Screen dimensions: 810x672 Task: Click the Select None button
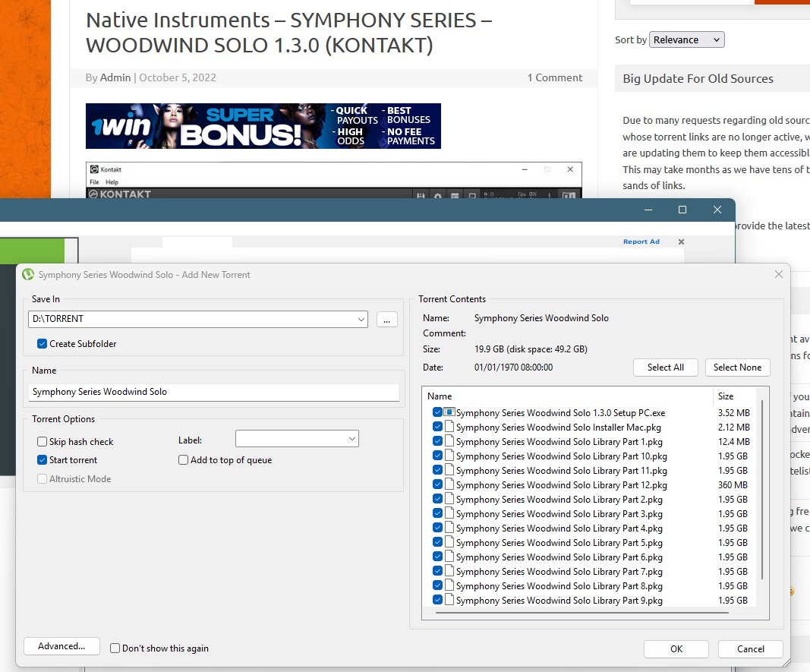coord(737,368)
